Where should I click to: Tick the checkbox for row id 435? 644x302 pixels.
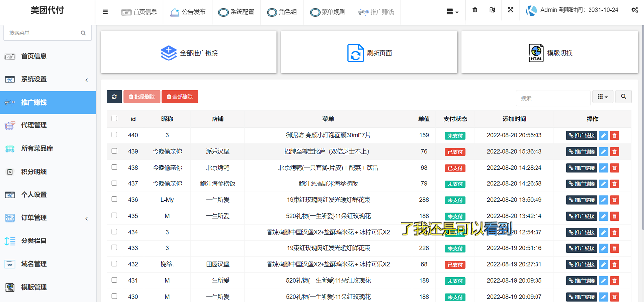pyautogui.click(x=115, y=216)
